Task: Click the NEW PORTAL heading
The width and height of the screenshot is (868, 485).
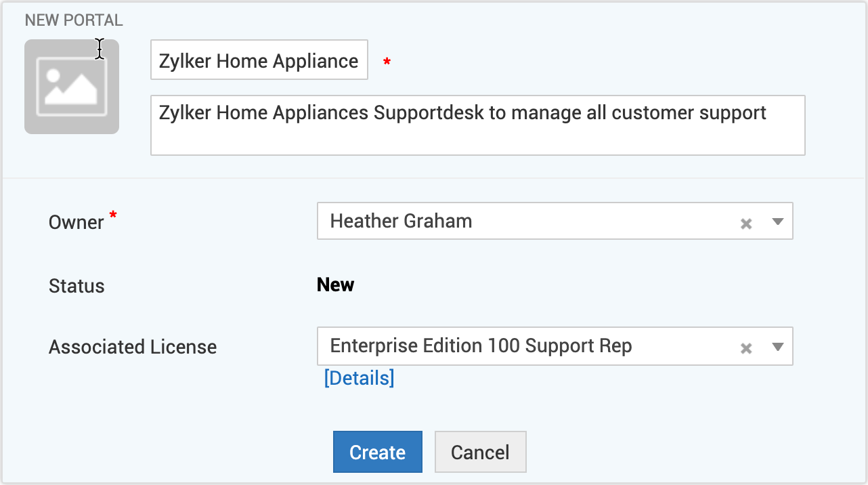Action: pos(74,20)
